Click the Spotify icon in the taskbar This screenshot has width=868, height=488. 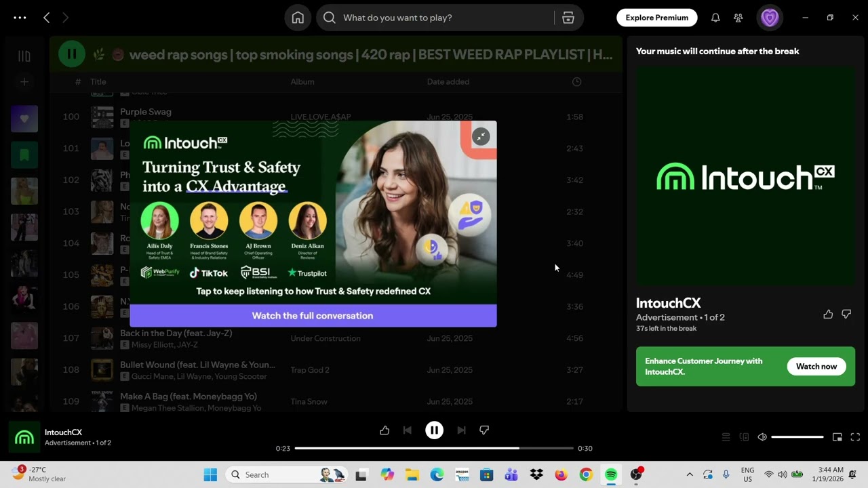coord(611,474)
